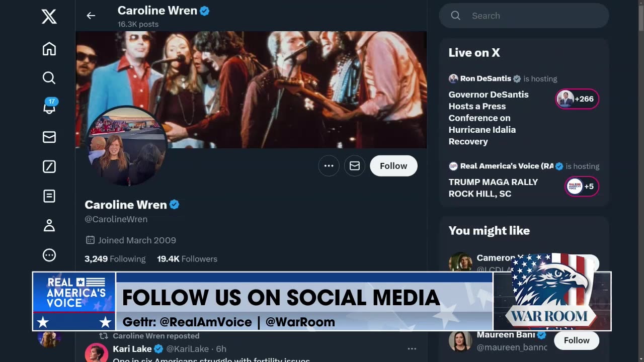The height and width of the screenshot is (362, 644).
Task: Follow Caroline Wren
Action: [x=393, y=166]
